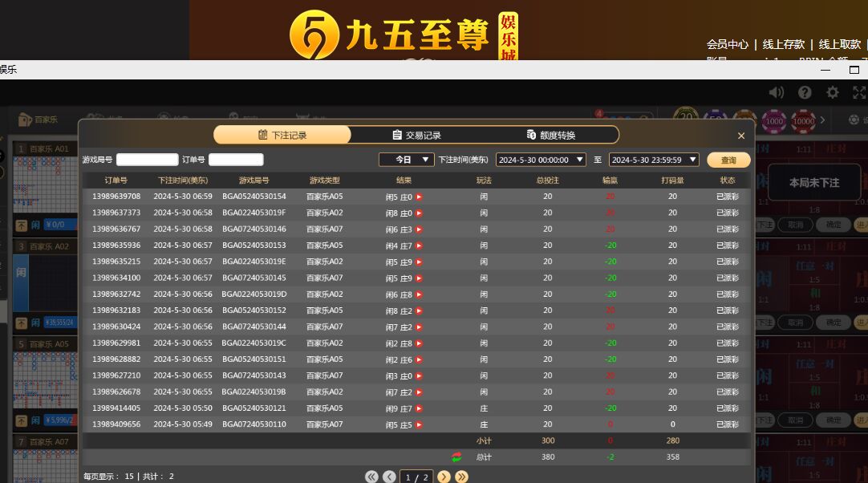Click the 游戏局号 input field
This screenshot has width=868, height=483.
point(147,160)
